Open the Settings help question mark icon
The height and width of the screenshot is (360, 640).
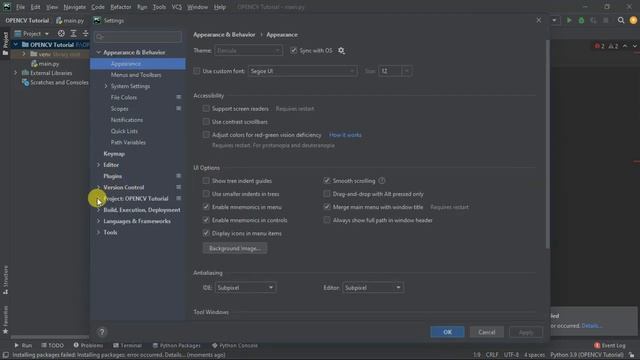102,332
